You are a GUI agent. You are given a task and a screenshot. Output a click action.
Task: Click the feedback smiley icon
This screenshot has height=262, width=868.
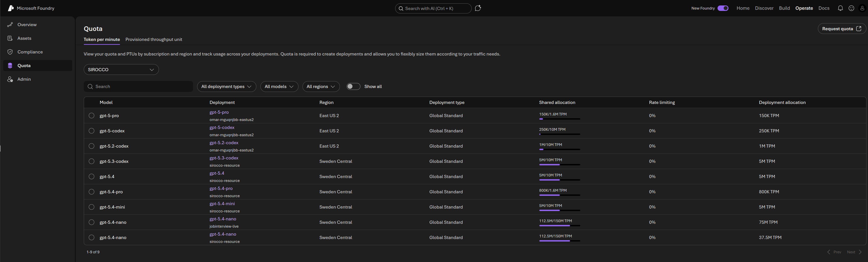click(851, 8)
